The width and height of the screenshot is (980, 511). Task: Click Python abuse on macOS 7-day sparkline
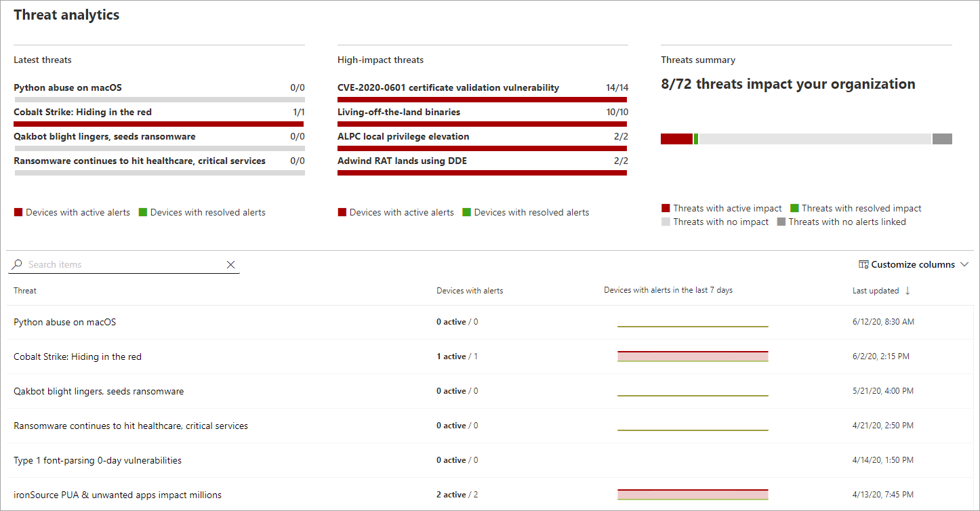coord(693,326)
